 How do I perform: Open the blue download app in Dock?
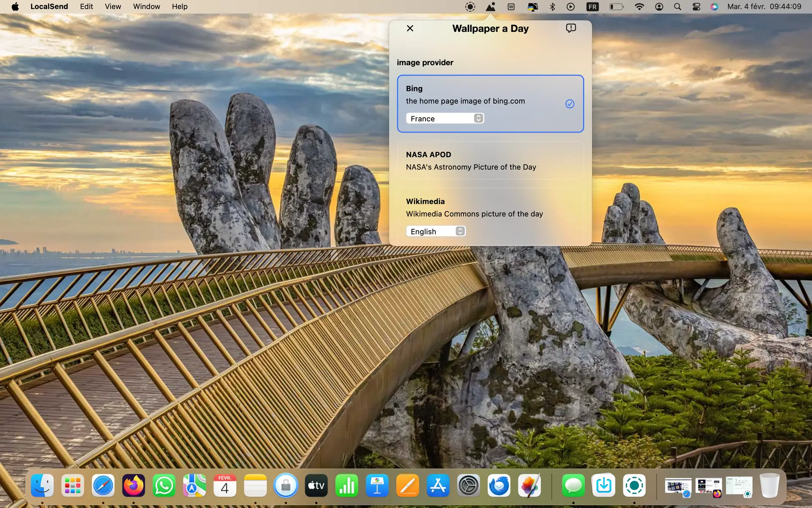pos(604,485)
